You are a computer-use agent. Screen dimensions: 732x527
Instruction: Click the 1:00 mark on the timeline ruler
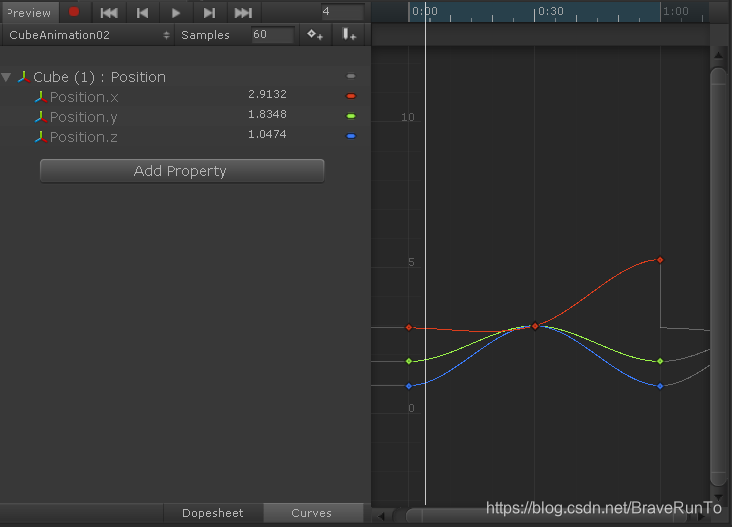pyautogui.click(x=676, y=11)
